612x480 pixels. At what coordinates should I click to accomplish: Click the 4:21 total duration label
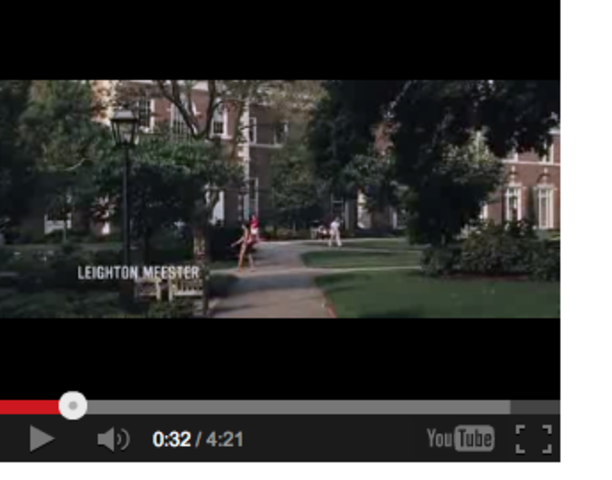point(225,439)
